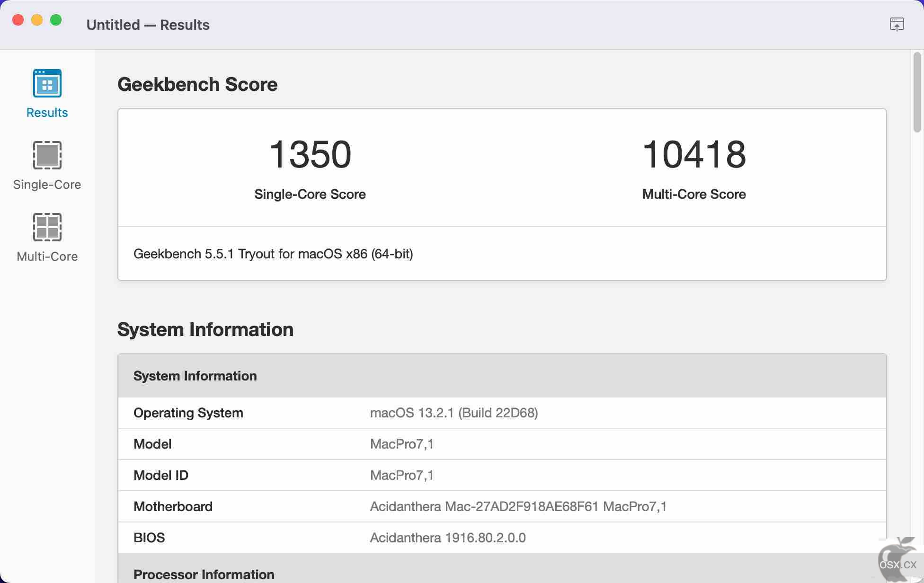Click the BIOS row label
This screenshot has height=583, width=924.
click(x=149, y=538)
